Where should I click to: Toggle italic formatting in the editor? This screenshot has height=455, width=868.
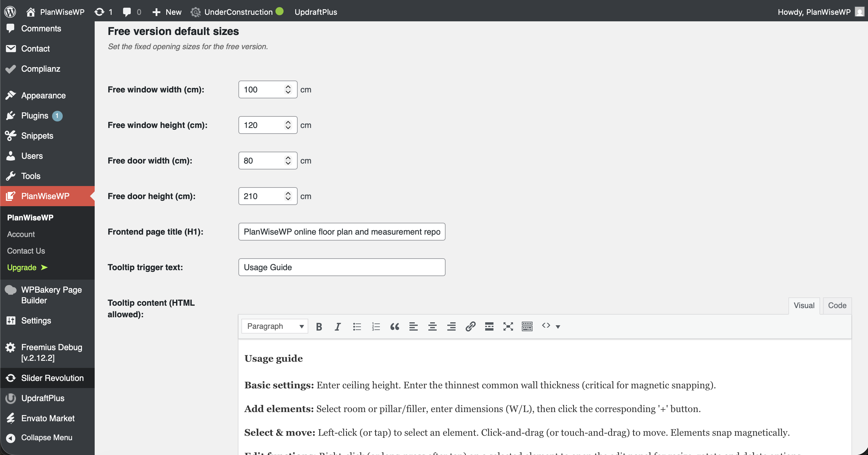tap(337, 326)
